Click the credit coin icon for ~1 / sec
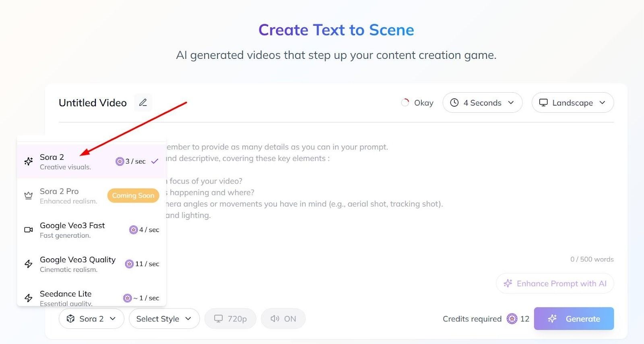Screen dimensions: 644x344 (128, 298)
